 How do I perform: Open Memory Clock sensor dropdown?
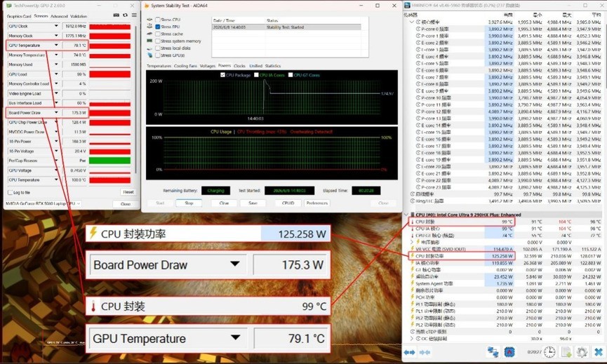point(56,36)
